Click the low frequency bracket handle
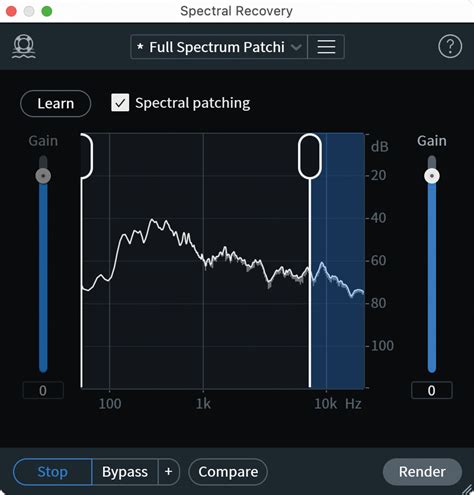474x495 pixels. point(87,156)
